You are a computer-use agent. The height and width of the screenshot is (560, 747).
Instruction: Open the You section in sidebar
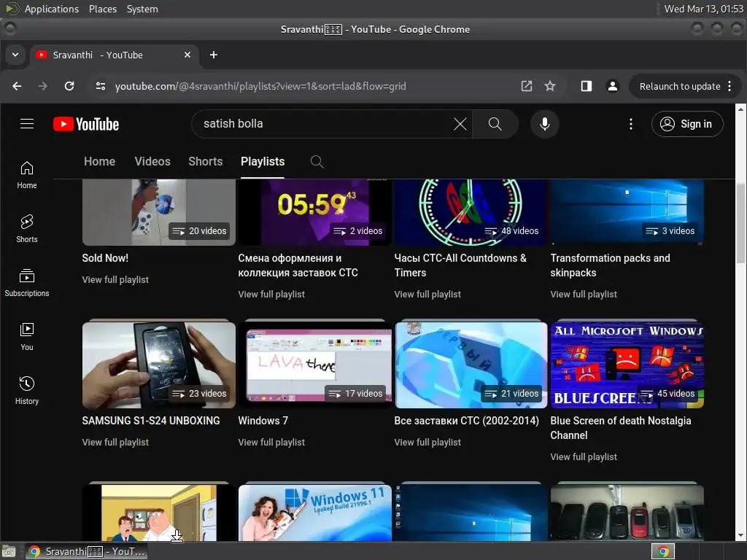click(27, 337)
